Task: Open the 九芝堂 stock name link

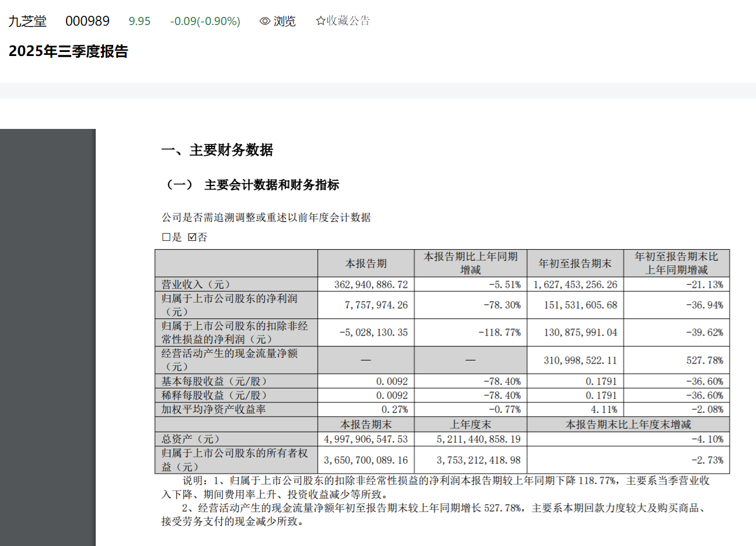Action: [x=27, y=21]
